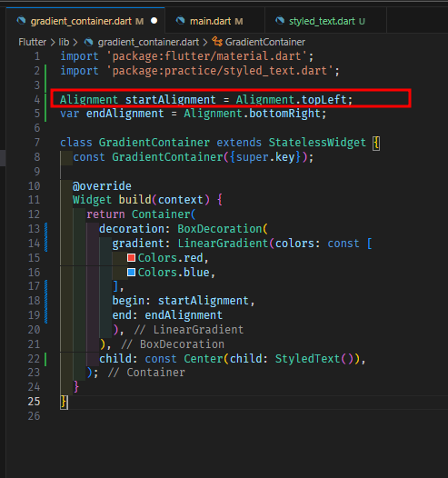Click 'StyledText()' on line 22
Screen dimensions: 448x478
click(x=314, y=359)
